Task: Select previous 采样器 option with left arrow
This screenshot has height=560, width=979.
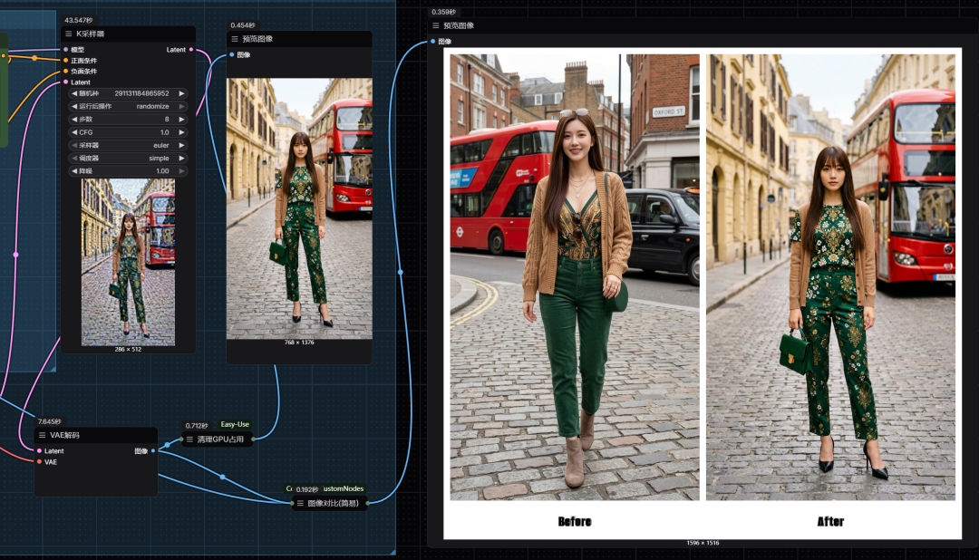Action: pyautogui.click(x=74, y=146)
